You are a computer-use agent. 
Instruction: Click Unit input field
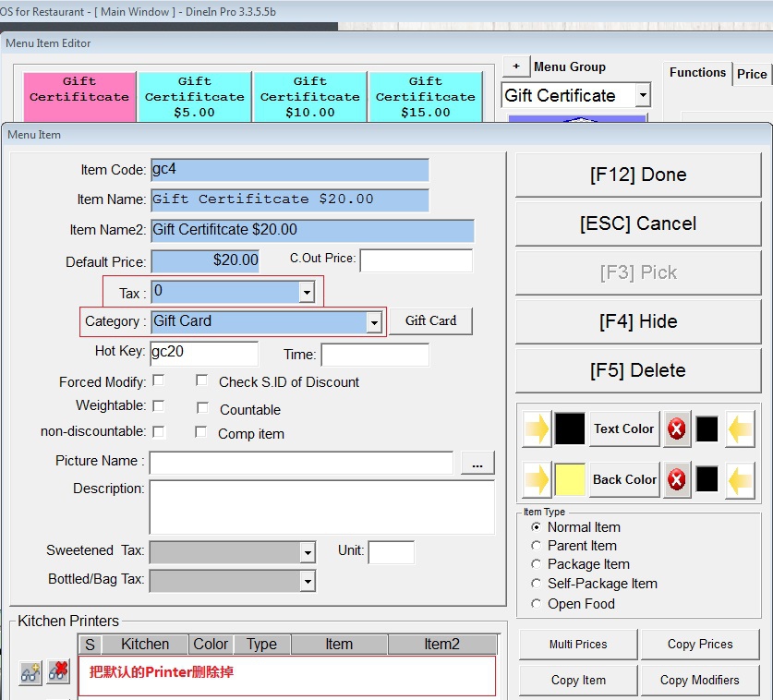pyautogui.click(x=392, y=552)
